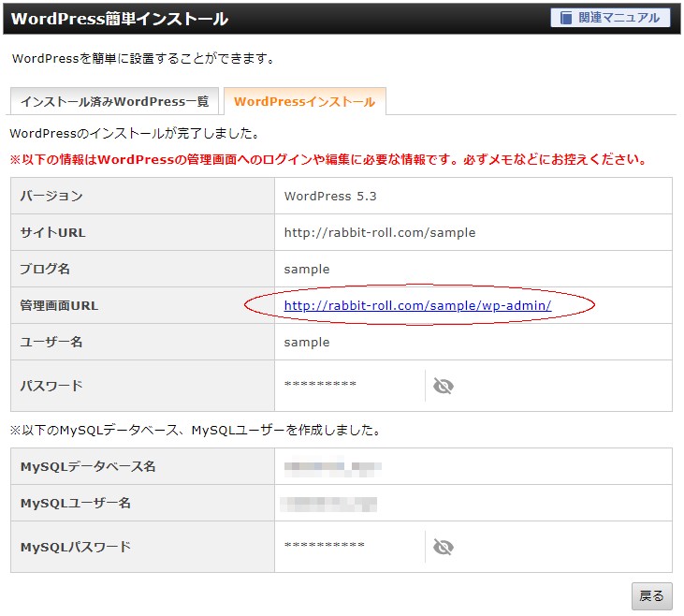
Task: Click the バージョン row label
Action: click(x=51, y=196)
